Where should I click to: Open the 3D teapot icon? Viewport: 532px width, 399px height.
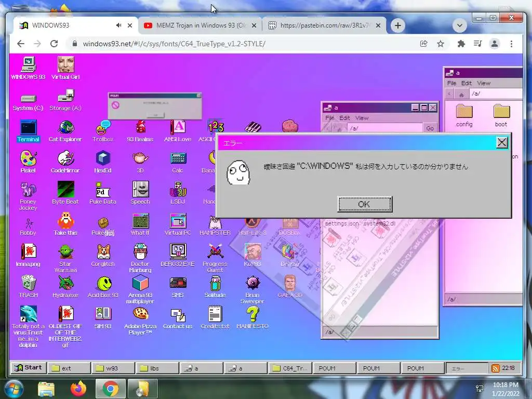pos(140,162)
